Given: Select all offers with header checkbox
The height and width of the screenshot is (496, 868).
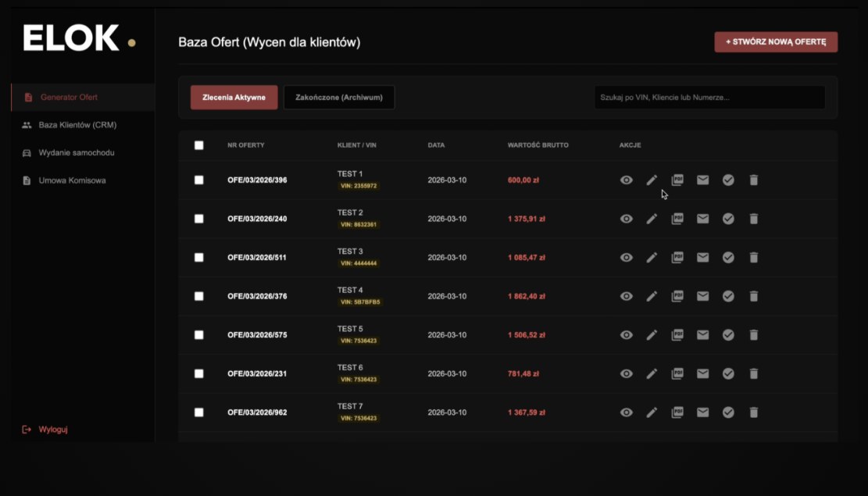Looking at the screenshot, I should (x=198, y=145).
